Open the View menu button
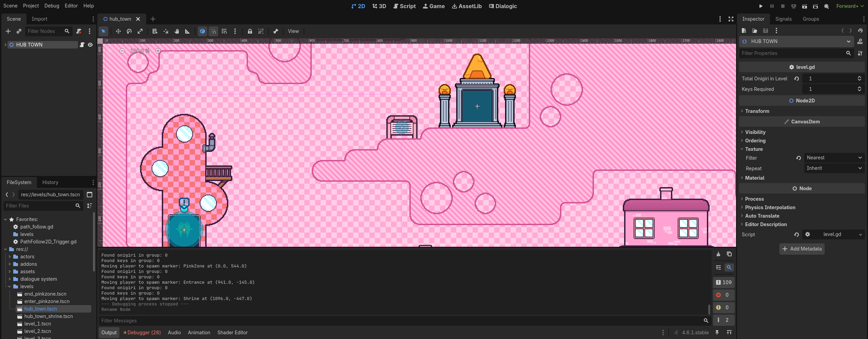 tap(293, 31)
